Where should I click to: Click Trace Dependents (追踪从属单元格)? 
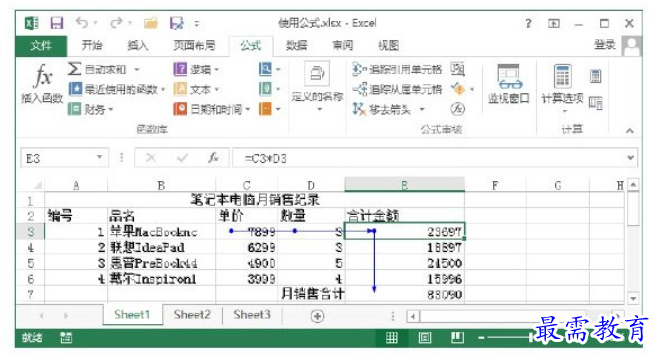coord(397,89)
